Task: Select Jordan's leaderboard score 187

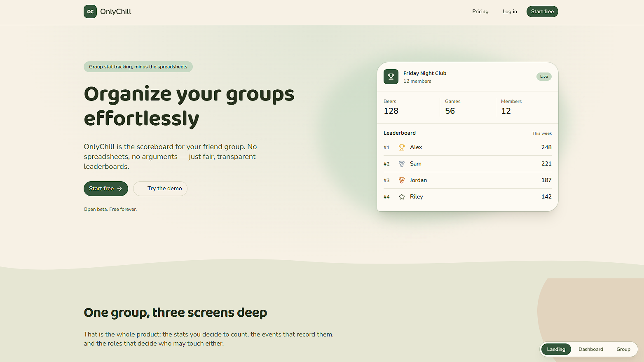Action: click(x=546, y=180)
